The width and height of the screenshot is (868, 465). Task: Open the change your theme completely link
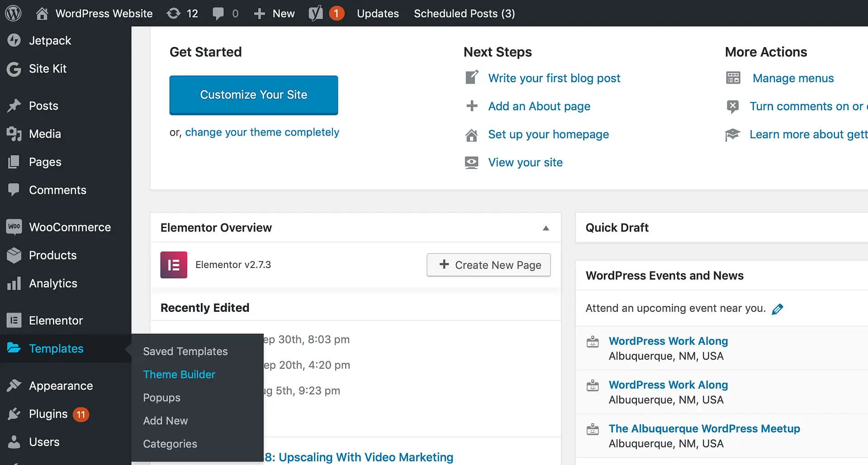coord(262,132)
